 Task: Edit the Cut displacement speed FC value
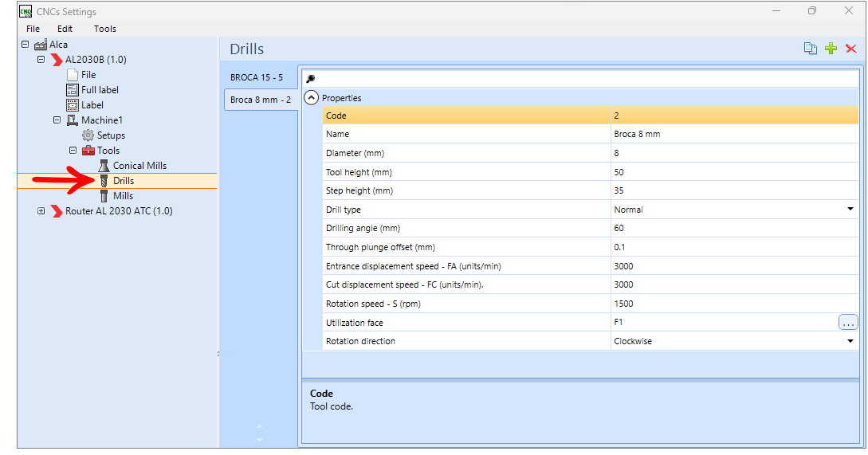tap(735, 284)
